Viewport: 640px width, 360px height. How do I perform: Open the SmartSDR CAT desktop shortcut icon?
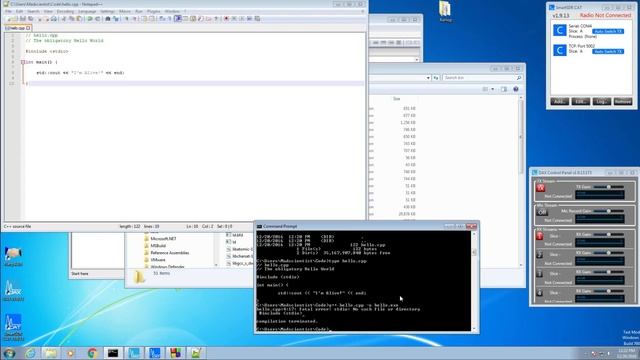pyautogui.click(x=13, y=327)
